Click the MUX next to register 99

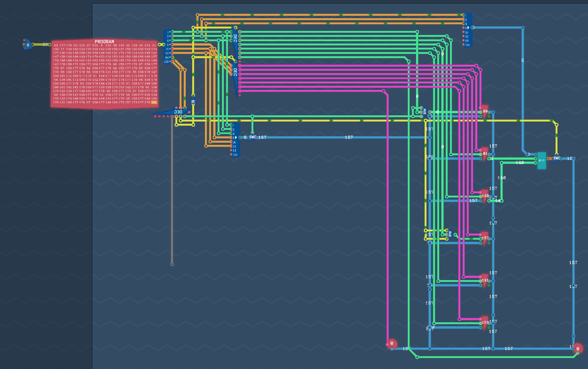(424, 112)
